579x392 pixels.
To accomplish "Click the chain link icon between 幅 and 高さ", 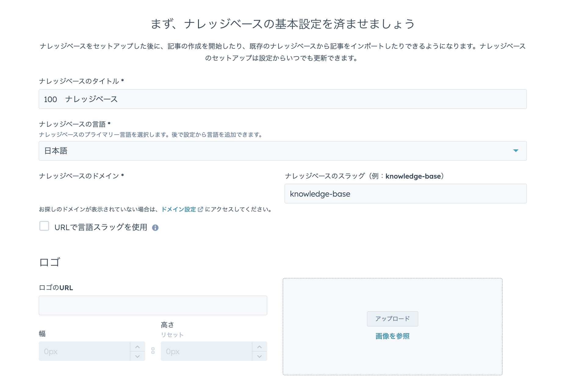I will click(153, 351).
